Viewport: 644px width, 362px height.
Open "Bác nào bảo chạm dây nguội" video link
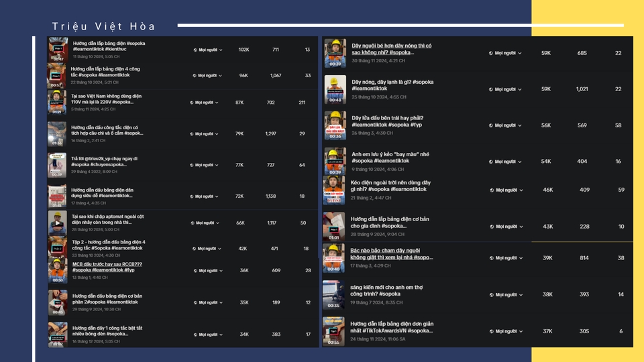pyautogui.click(x=391, y=253)
